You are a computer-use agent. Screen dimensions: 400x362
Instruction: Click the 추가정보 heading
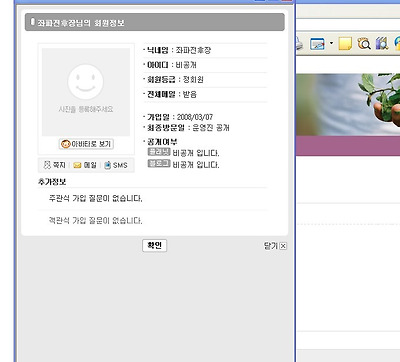pyautogui.click(x=52, y=182)
